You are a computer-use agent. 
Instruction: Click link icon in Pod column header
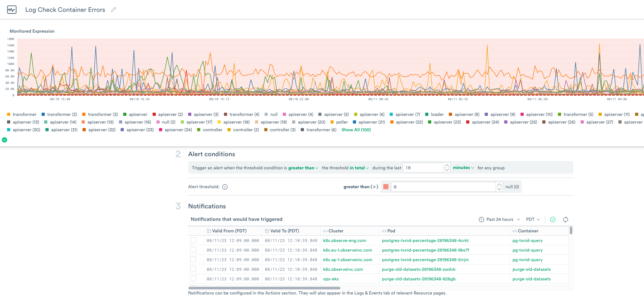384,231
